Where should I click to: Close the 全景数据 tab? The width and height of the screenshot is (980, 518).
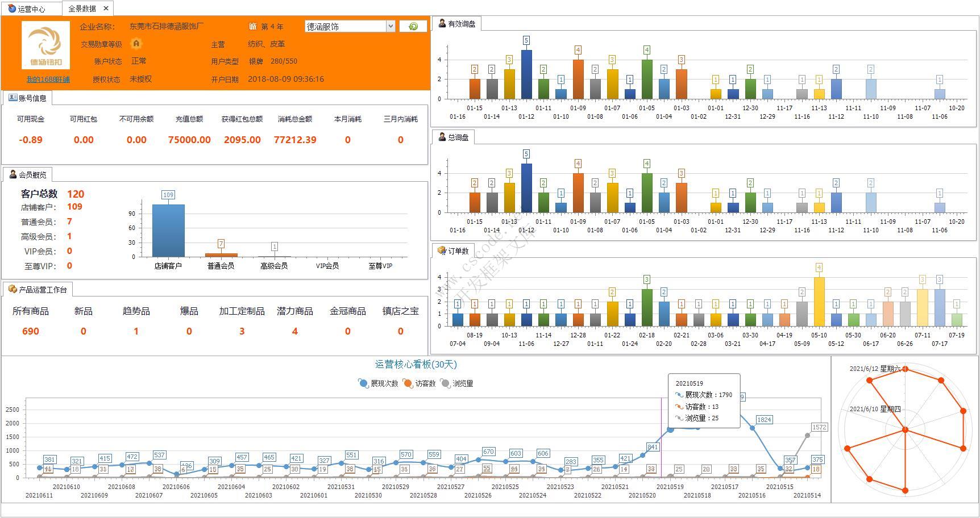pyautogui.click(x=106, y=9)
